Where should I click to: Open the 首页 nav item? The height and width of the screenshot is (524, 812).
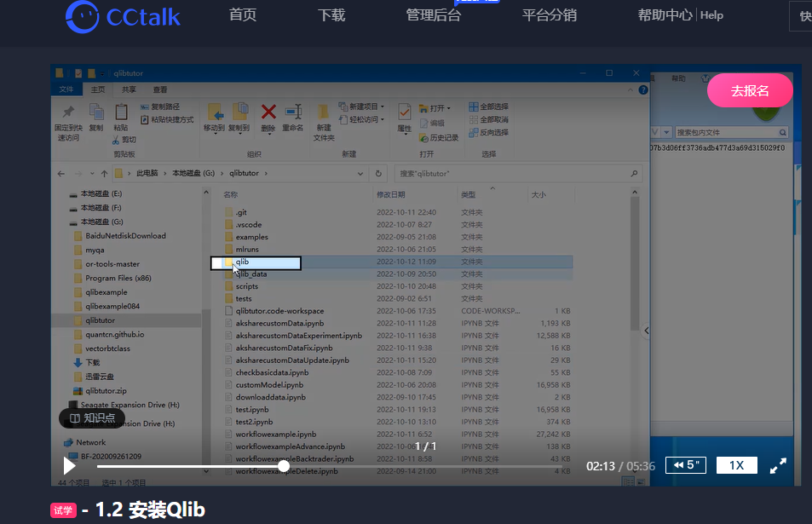243,15
